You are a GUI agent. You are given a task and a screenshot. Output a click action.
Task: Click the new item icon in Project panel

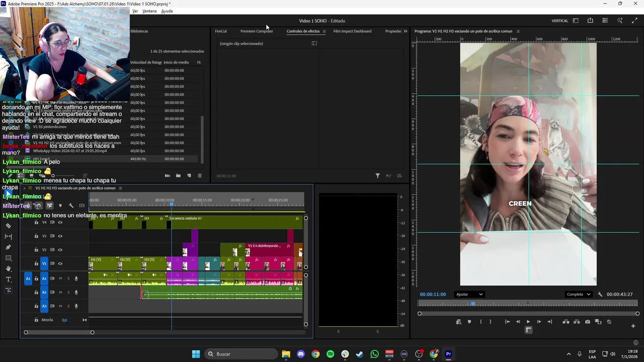coord(189,175)
